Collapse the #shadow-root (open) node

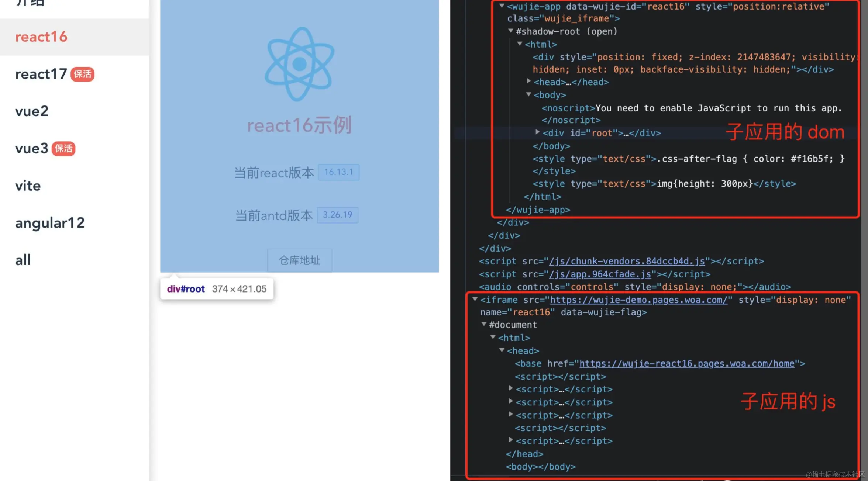point(511,31)
